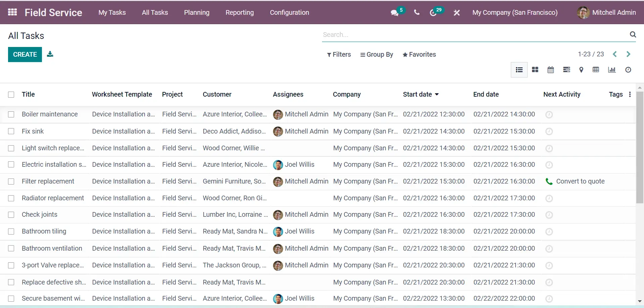Image resolution: width=644 pixels, height=308 pixels.
Task: Click the phone activity icon for Filter replacement
Action: 549,181
